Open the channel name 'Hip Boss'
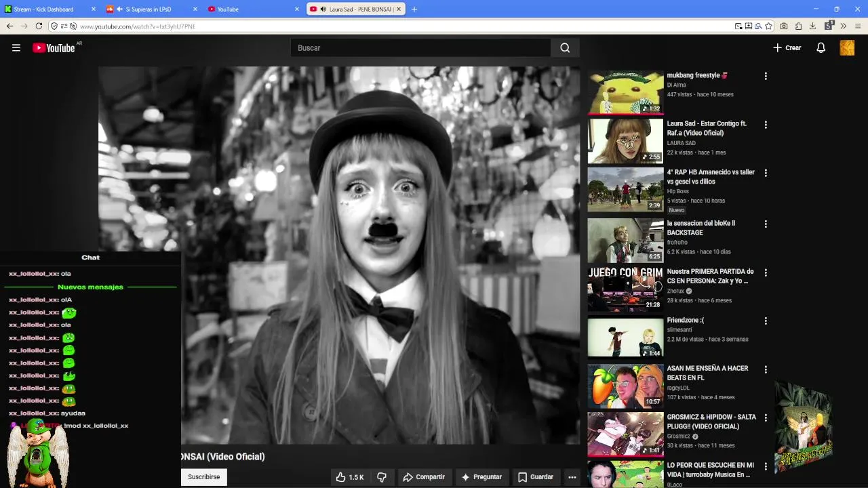 677,192
